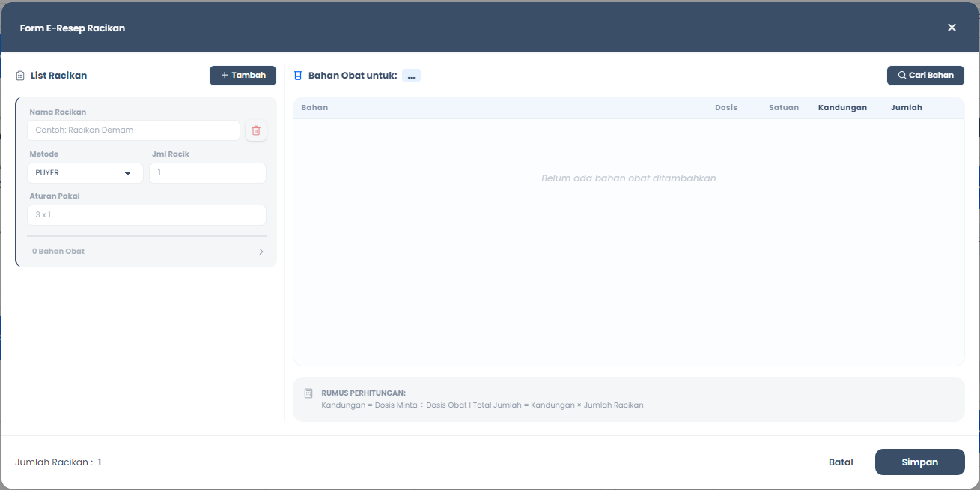980x490 pixels.
Task: Save the form with Simpan
Action: [919, 462]
